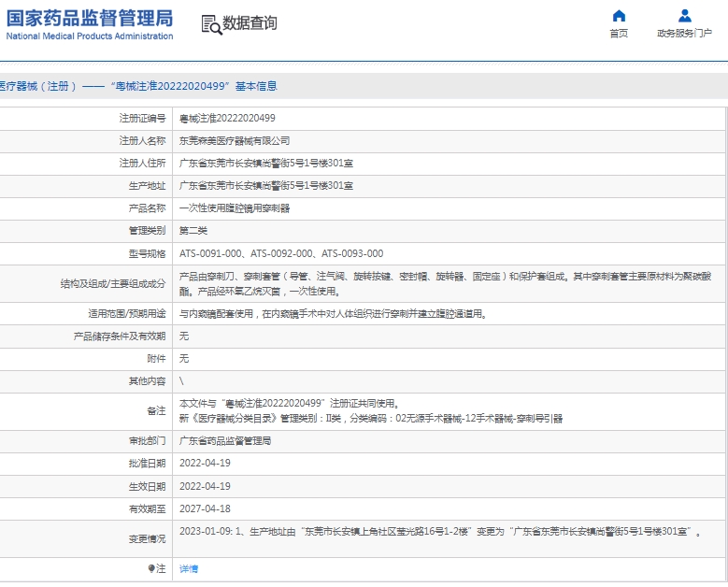Click National Medical Products Administration text
Screen dimensions: 728x587
point(90,36)
